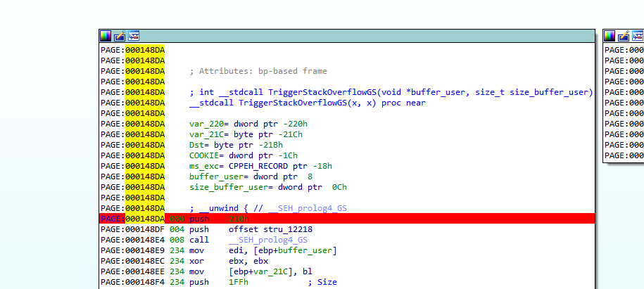
Task: Click the edit-name pencil icon on main block
Action: tap(120, 36)
